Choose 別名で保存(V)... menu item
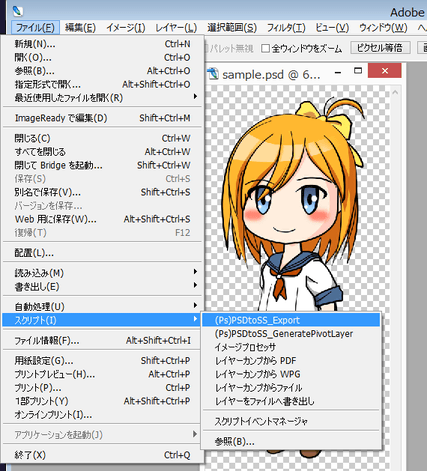The image size is (427, 471). tap(102, 192)
